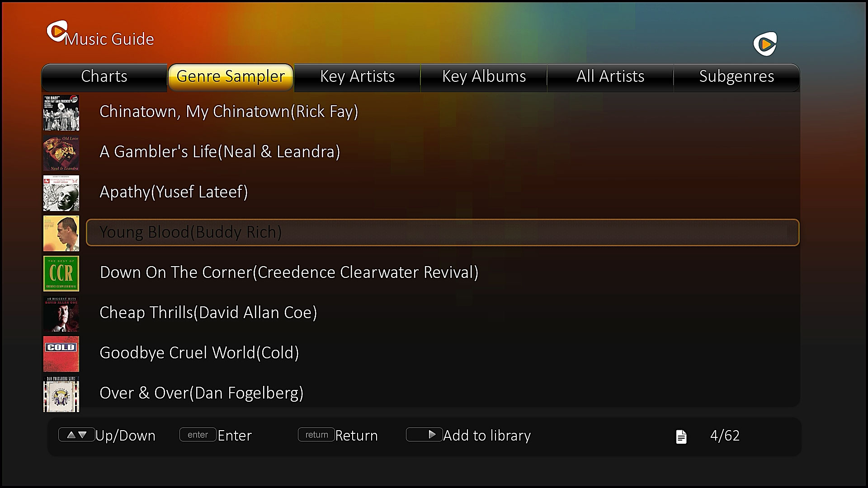Open the Key Albums tab

pos(484,77)
